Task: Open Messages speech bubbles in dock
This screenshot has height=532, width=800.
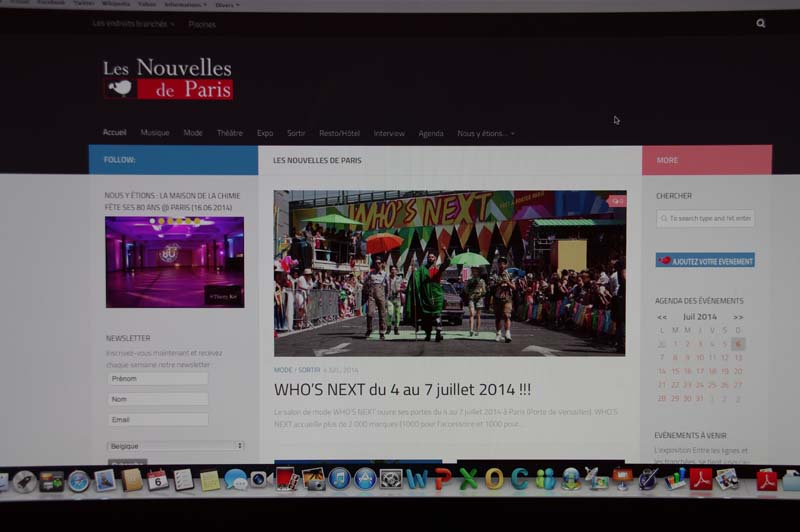Action: click(235, 480)
